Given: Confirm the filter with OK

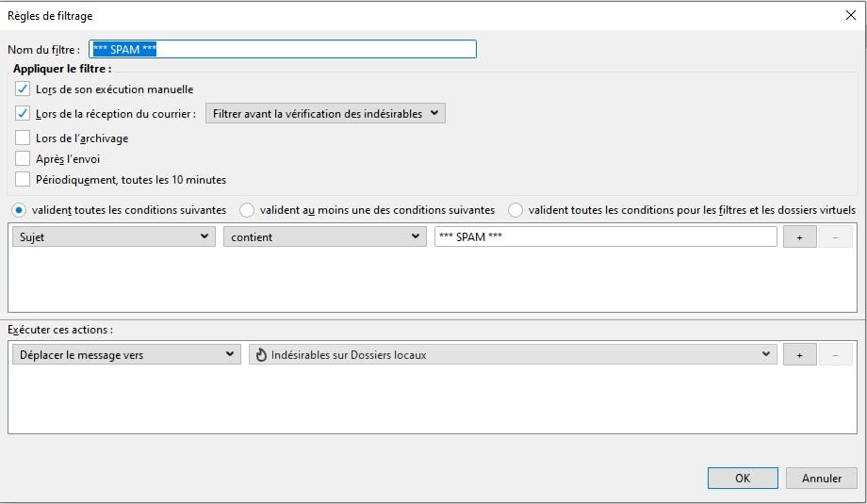Looking at the screenshot, I should (743, 478).
